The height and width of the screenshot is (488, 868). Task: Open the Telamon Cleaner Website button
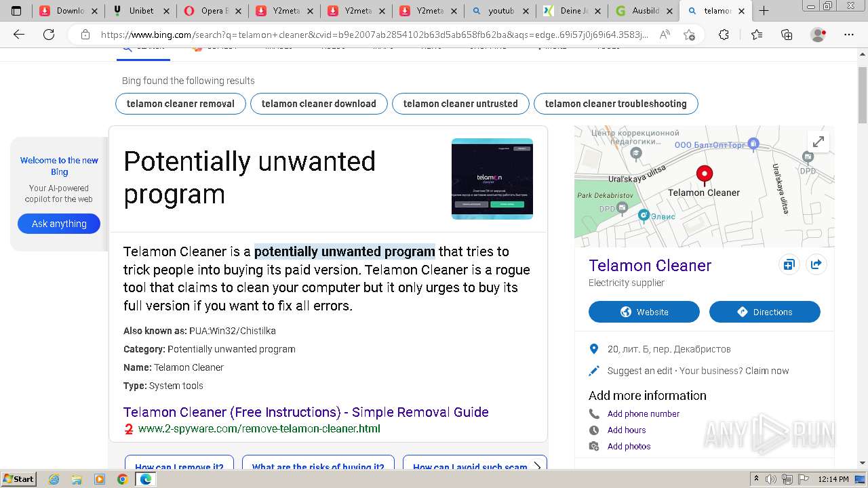(644, 312)
